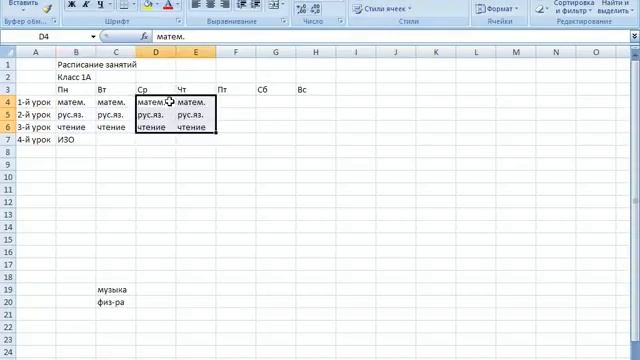Select row 19 header

[x=8, y=290]
